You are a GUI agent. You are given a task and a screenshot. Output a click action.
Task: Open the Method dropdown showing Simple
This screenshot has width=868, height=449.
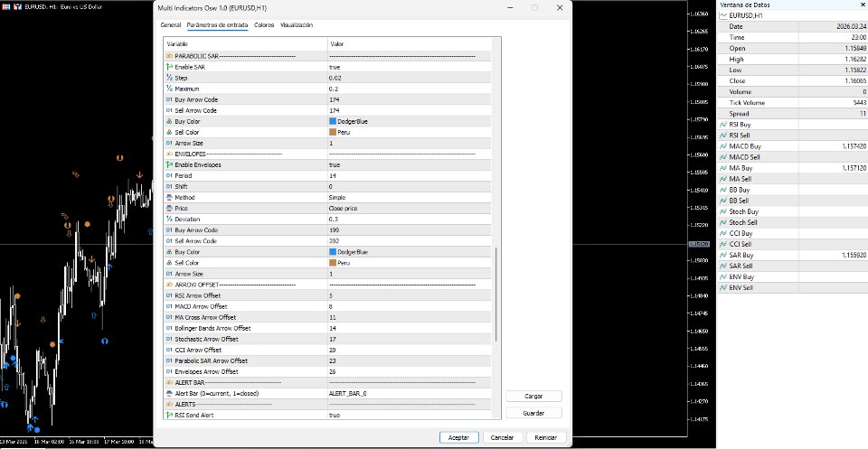point(409,198)
